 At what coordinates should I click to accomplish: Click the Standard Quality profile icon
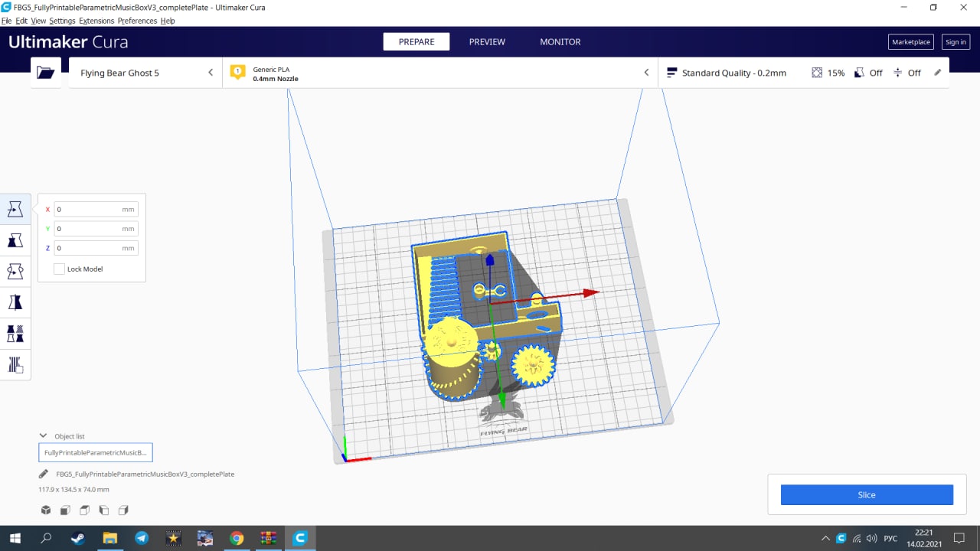[x=671, y=73]
